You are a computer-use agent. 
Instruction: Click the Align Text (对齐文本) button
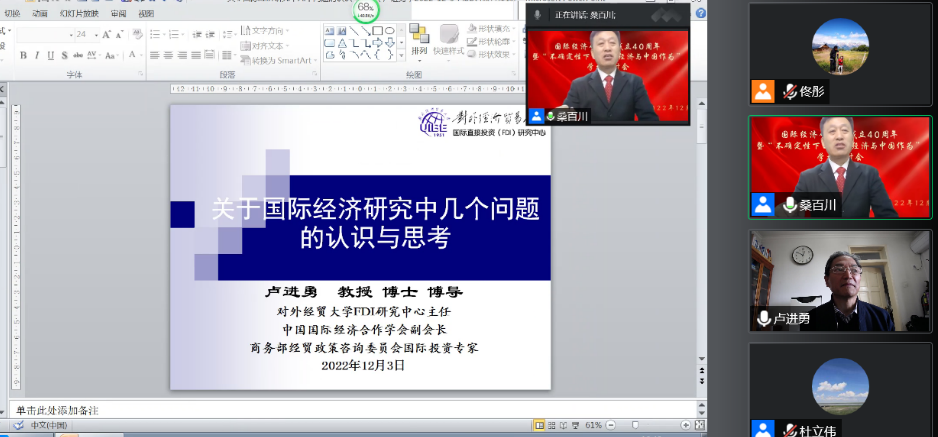(270, 46)
